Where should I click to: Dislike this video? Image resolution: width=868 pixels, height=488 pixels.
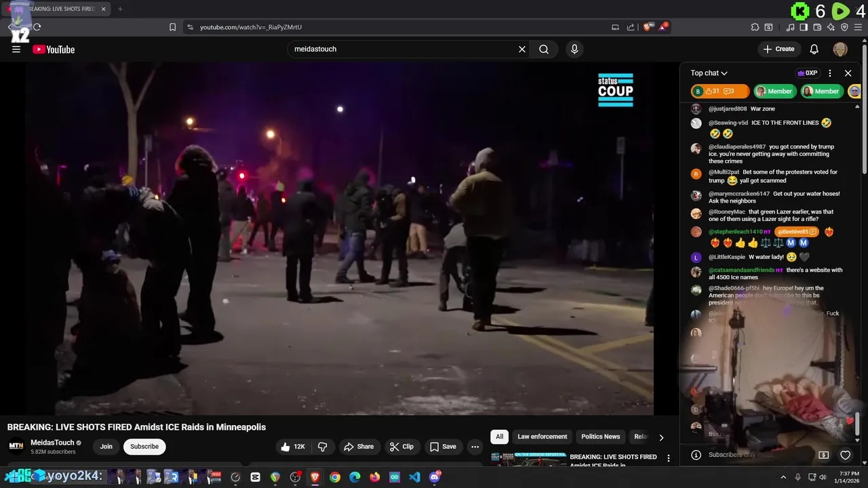coord(323,447)
